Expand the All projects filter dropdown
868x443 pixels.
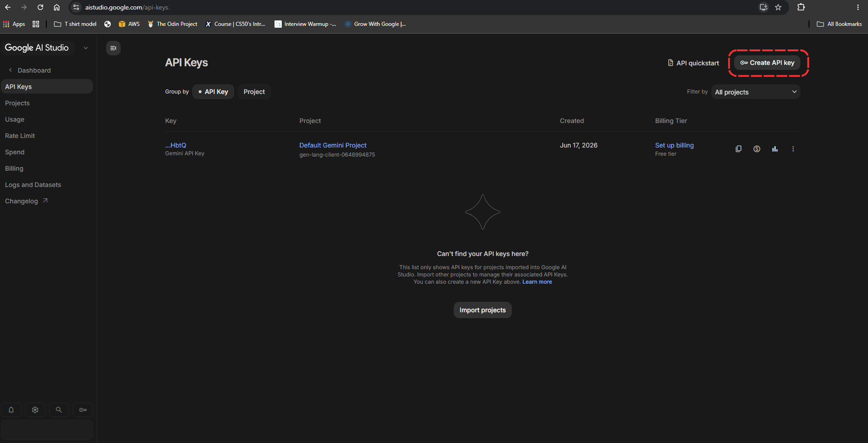pos(756,92)
